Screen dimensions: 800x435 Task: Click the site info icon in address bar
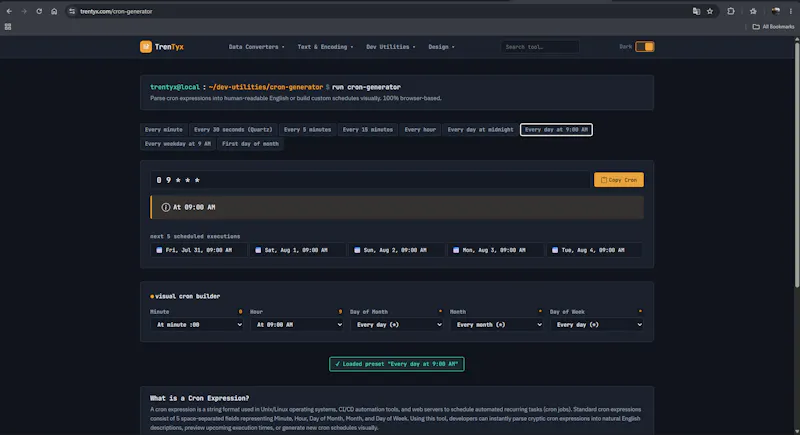click(x=72, y=11)
